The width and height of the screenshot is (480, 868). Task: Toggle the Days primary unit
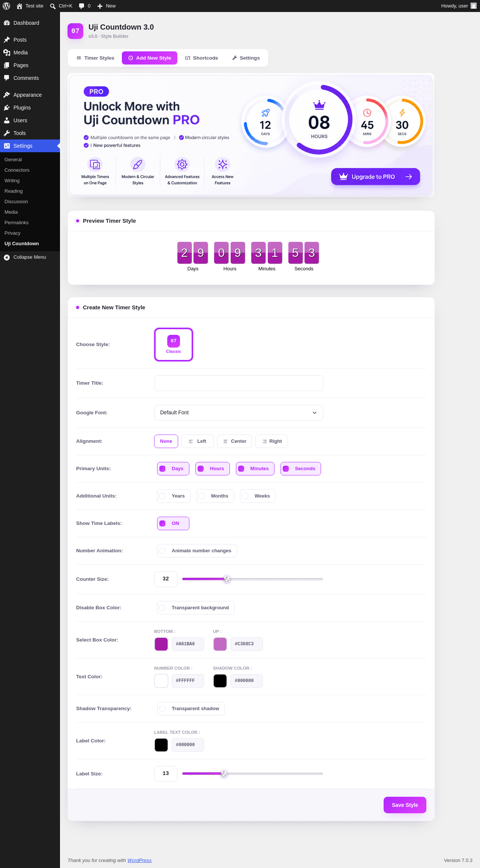173,469
